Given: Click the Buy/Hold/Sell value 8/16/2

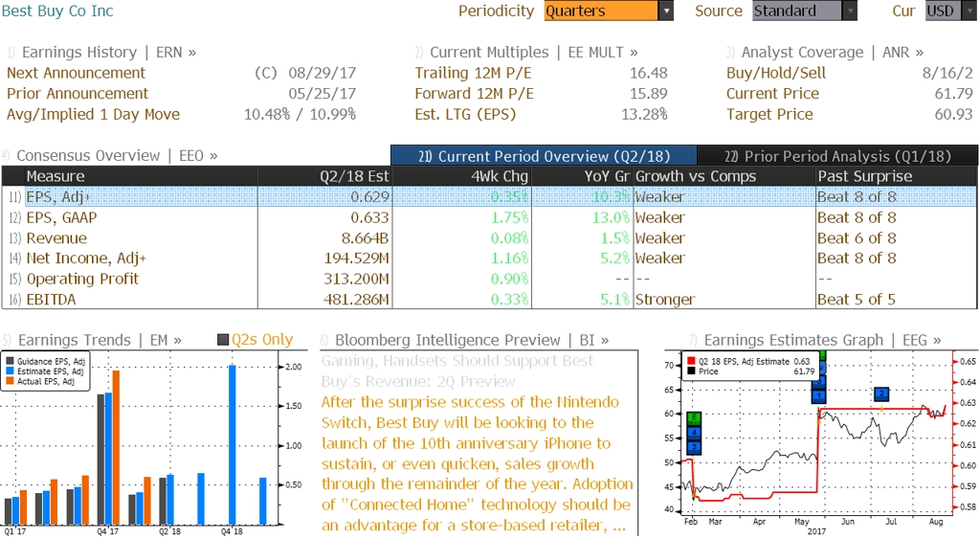Looking at the screenshot, I should point(947,73).
